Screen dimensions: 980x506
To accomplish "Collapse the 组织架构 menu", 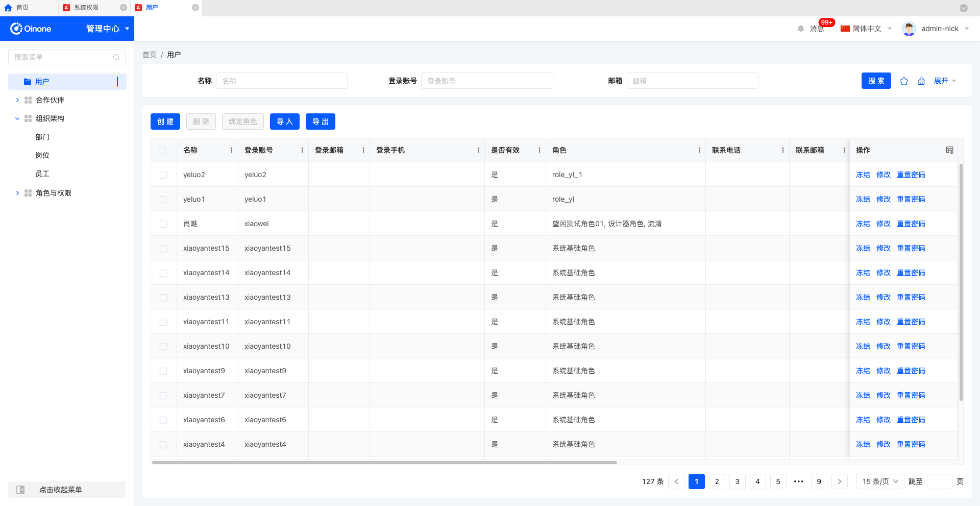I will tap(17, 118).
